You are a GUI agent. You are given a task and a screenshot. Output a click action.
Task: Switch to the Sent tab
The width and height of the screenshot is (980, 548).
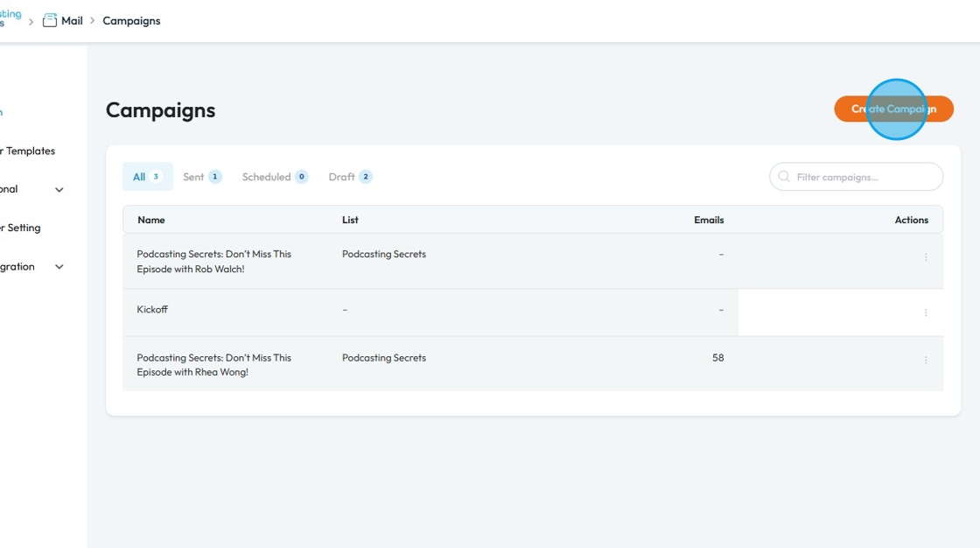(202, 177)
